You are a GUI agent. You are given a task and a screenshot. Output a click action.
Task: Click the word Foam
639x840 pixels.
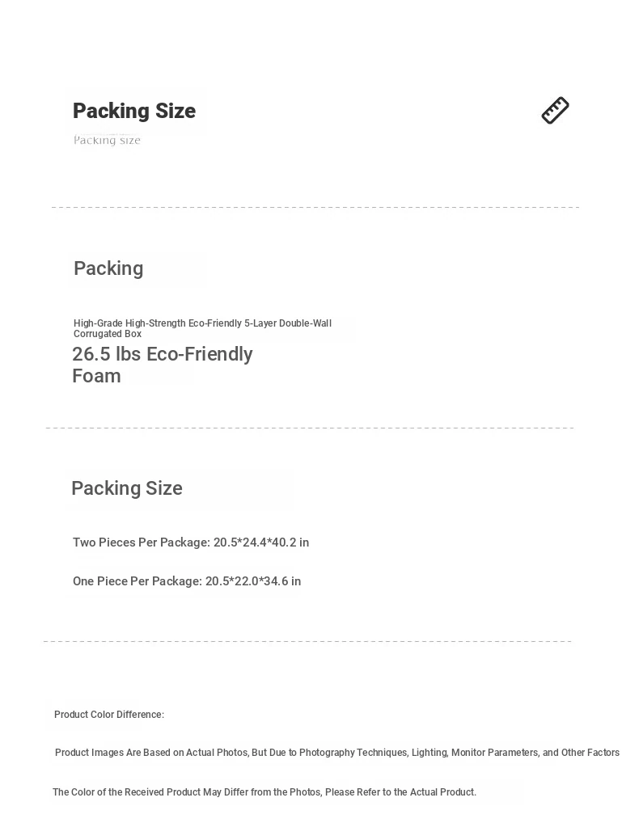coord(96,376)
